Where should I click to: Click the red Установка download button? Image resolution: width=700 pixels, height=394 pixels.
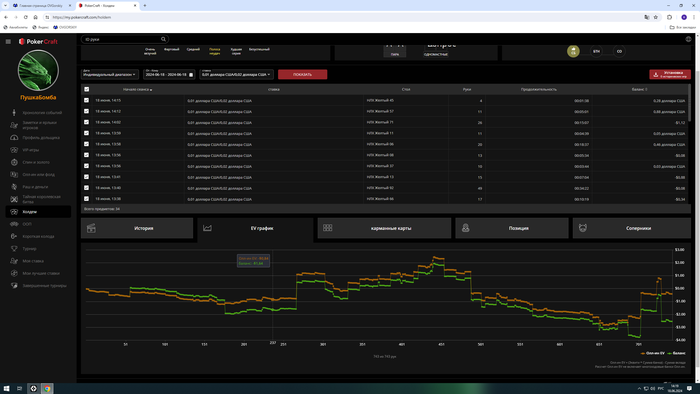670,75
